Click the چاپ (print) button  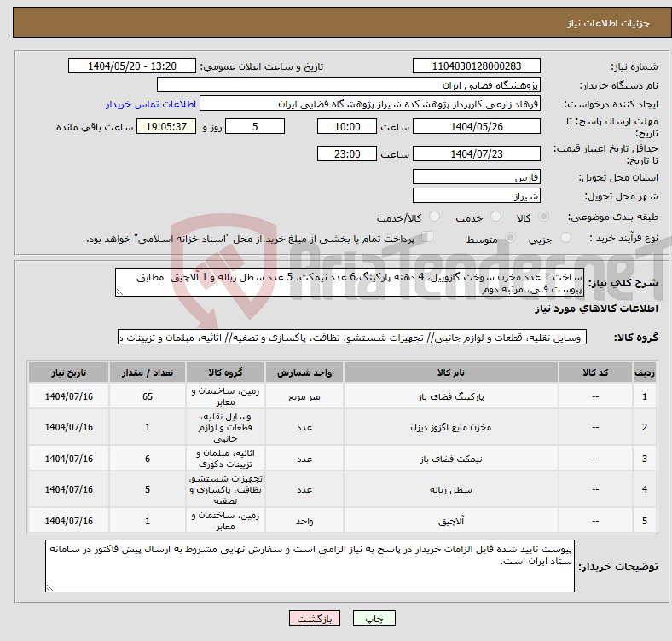374,618
